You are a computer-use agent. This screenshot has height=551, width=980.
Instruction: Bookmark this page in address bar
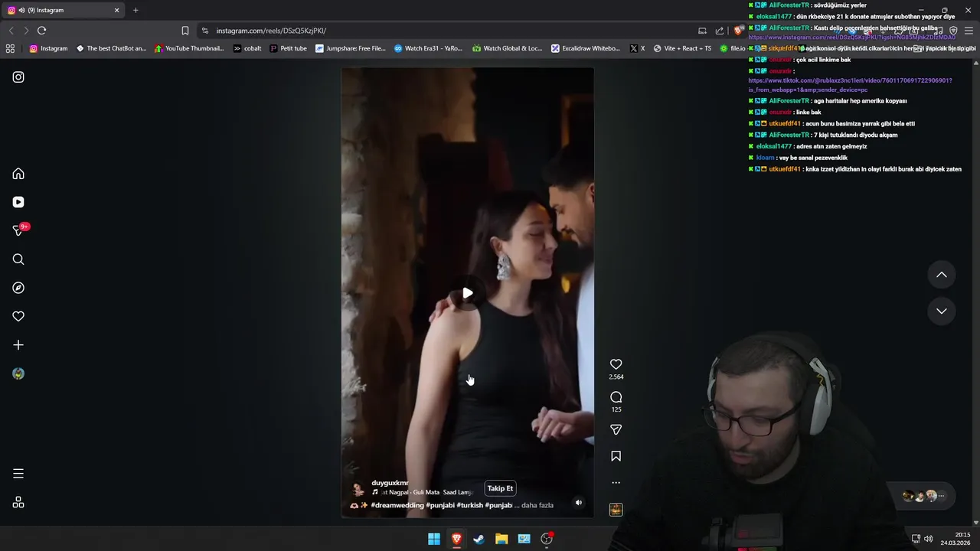click(185, 31)
